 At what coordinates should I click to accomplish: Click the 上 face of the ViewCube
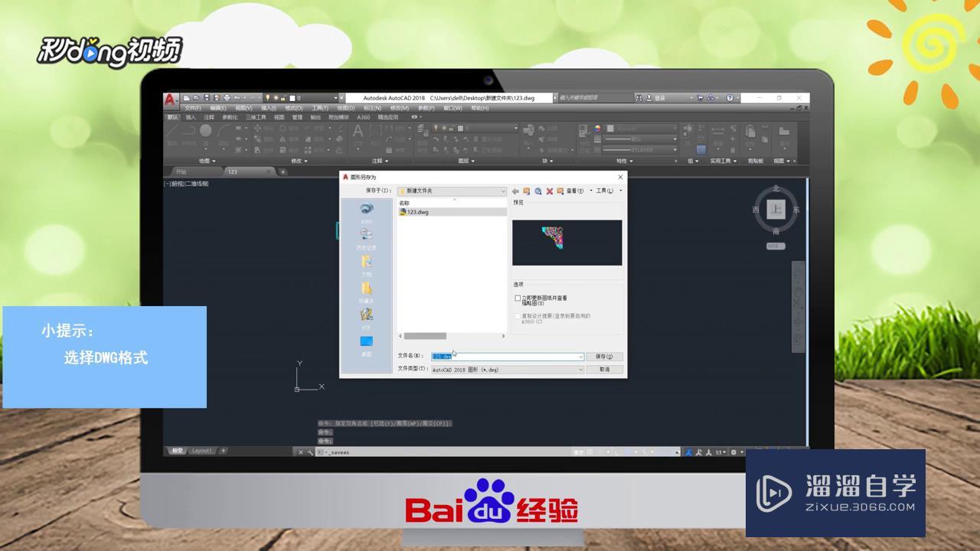pyautogui.click(x=776, y=210)
